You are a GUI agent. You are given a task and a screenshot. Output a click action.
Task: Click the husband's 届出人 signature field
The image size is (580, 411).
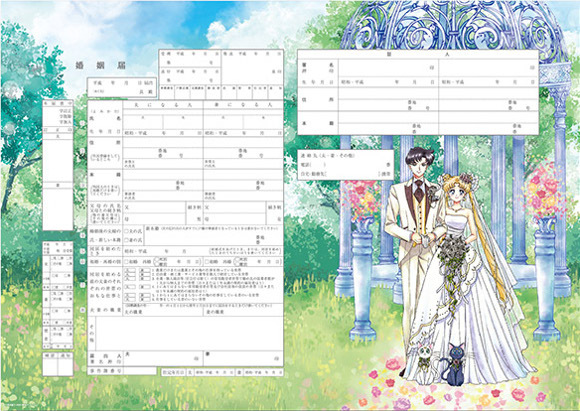pos(163,358)
